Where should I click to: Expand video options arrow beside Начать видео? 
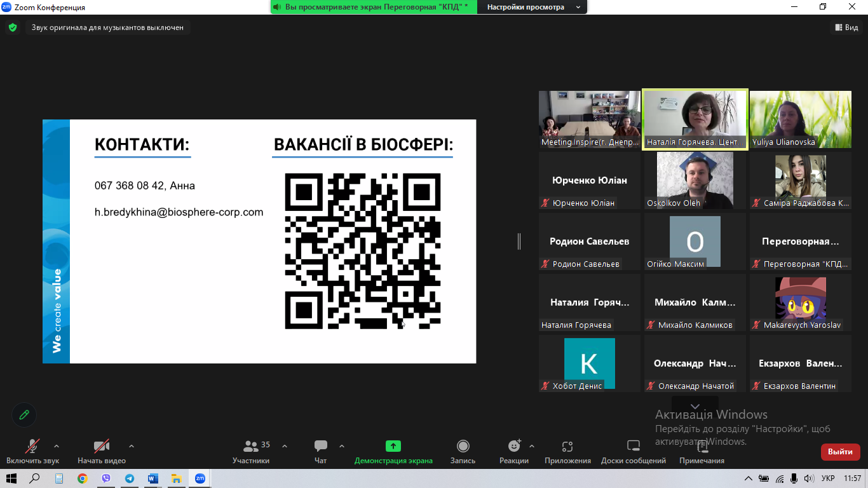click(132, 446)
